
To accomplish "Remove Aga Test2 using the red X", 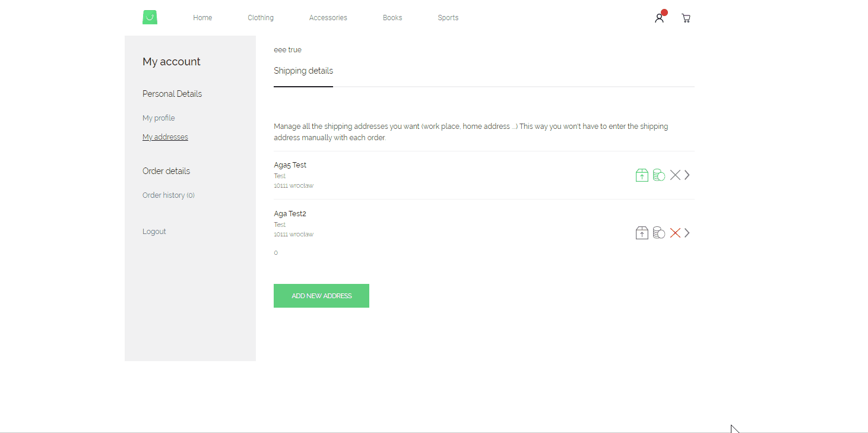I will click(675, 232).
